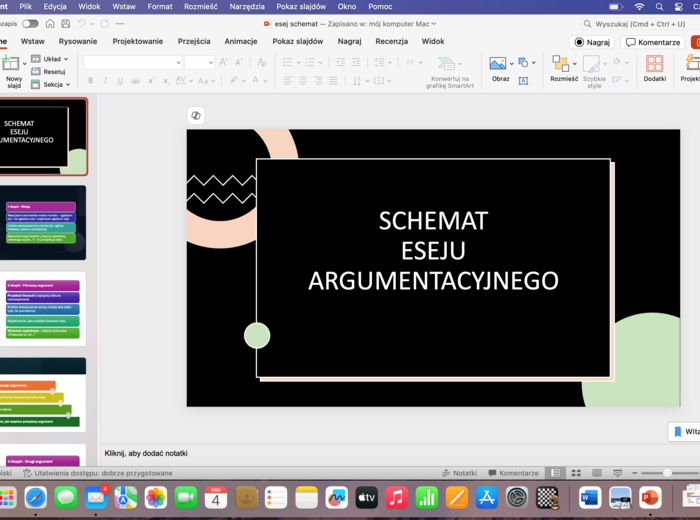Click the Rozmieść arrange icon
The image size is (700, 520).
(560, 63)
